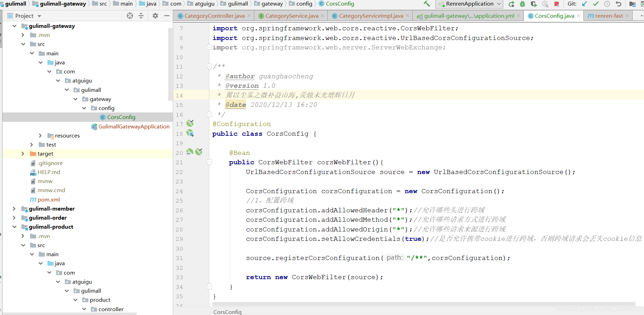
Task: Click the green Rerun application icon
Action: coord(511,4)
